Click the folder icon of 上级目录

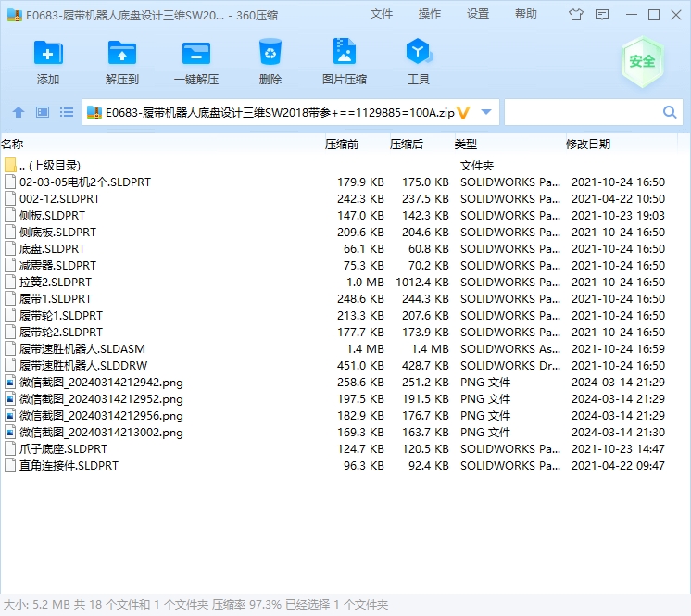[10, 165]
